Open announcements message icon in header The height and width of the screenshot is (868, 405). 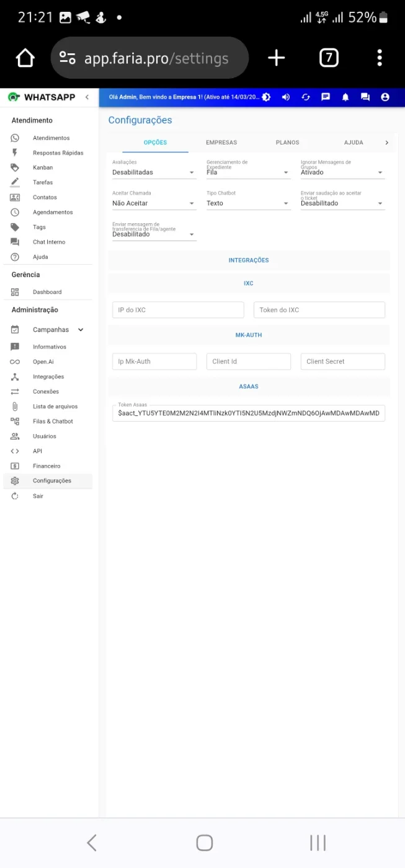click(x=326, y=97)
